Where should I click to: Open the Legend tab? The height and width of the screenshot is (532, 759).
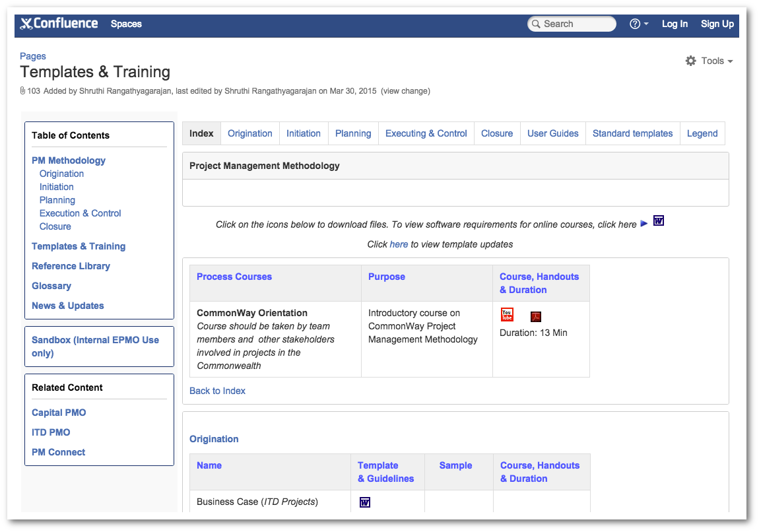point(702,133)
